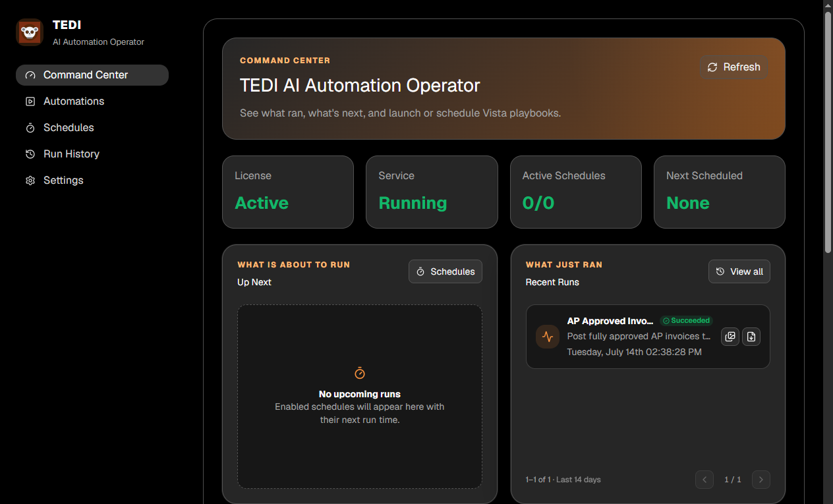Open Settings in the sidebar
This screenshot has width=833, height=504.
[92, 181]
